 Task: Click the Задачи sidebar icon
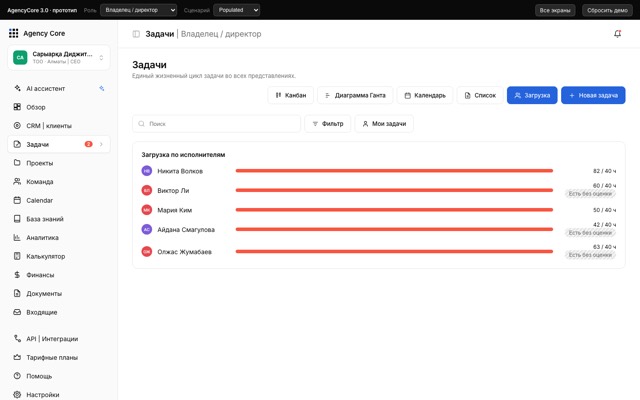17,144
